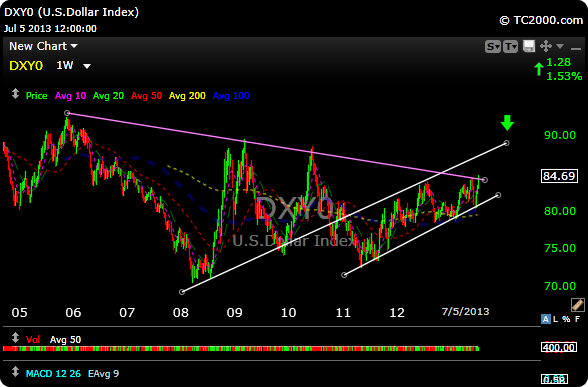The height and width of the screenshot is (387, 588).
Task: Click the green down arrow marker
Action: (x=507, y=123)
